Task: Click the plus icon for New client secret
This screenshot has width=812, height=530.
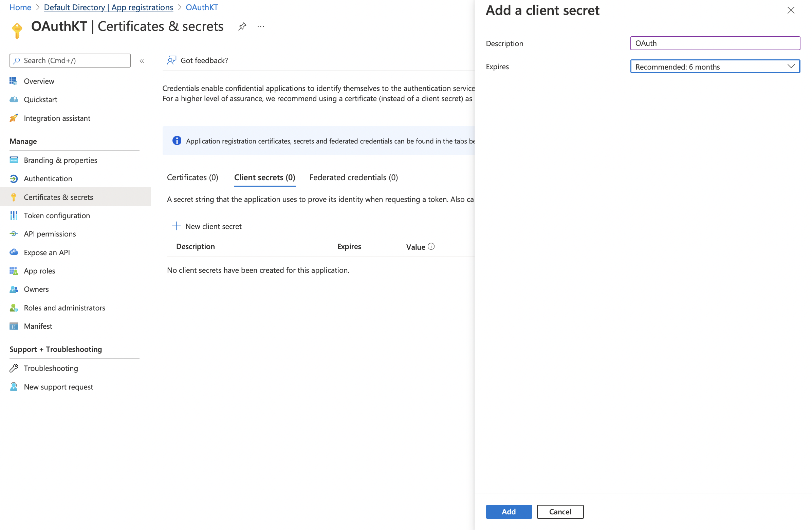Action: click(176, 226)
